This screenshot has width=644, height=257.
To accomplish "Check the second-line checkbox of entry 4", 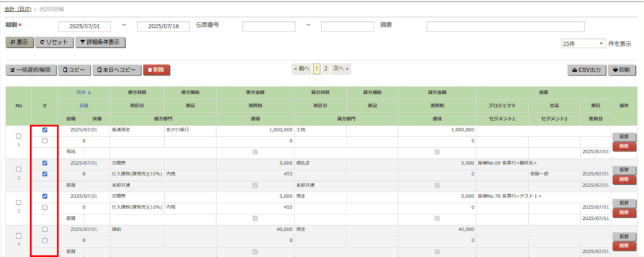I will pyautogui.click(x=45, y=241).
